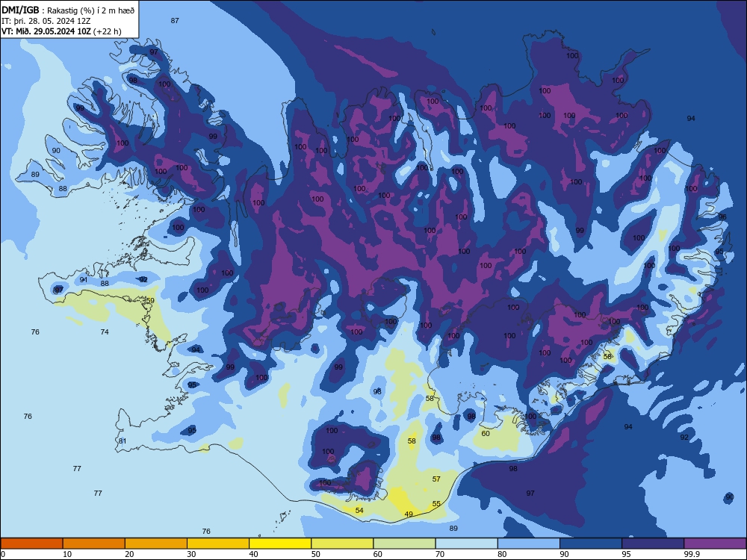The width and height of the screenshot is (747, 560).
Task: Click the '70' legend tick label
Action: [440, 554]
